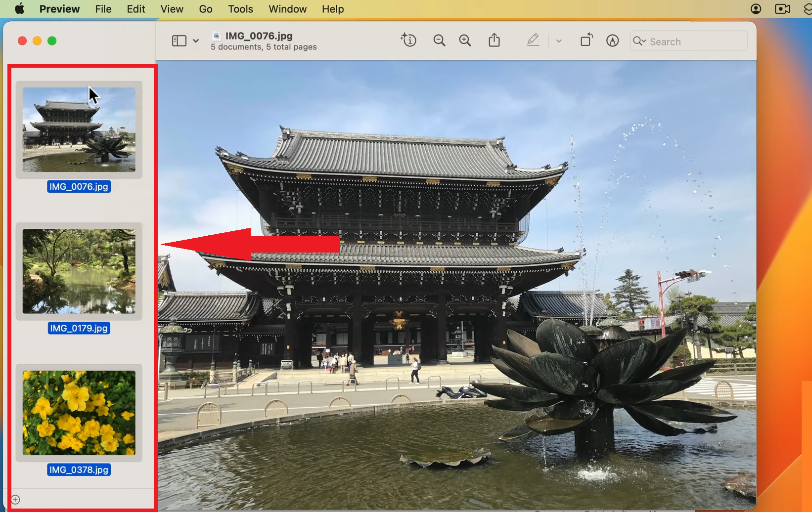This screenshot has width=812, height=512.
Task: Click the IMG_0076.jpg title to rename it
Action: coord(259,36)
